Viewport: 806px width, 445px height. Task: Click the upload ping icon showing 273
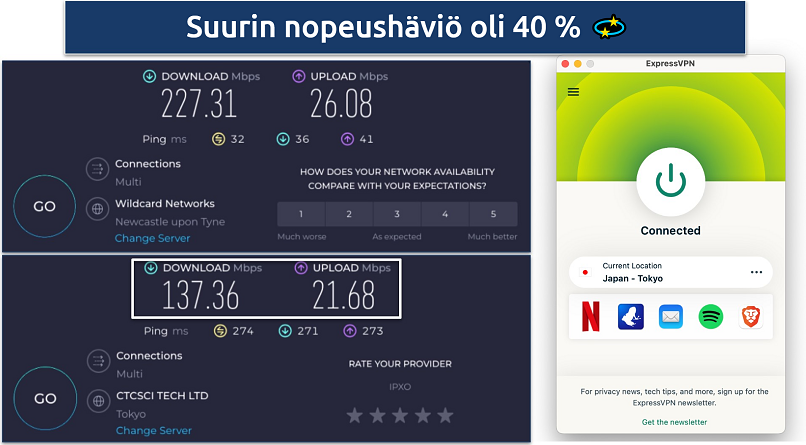point(350,331)
